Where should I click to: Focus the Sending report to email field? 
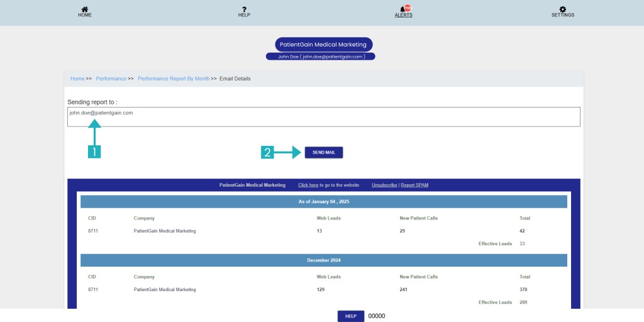tap(323, 117)
